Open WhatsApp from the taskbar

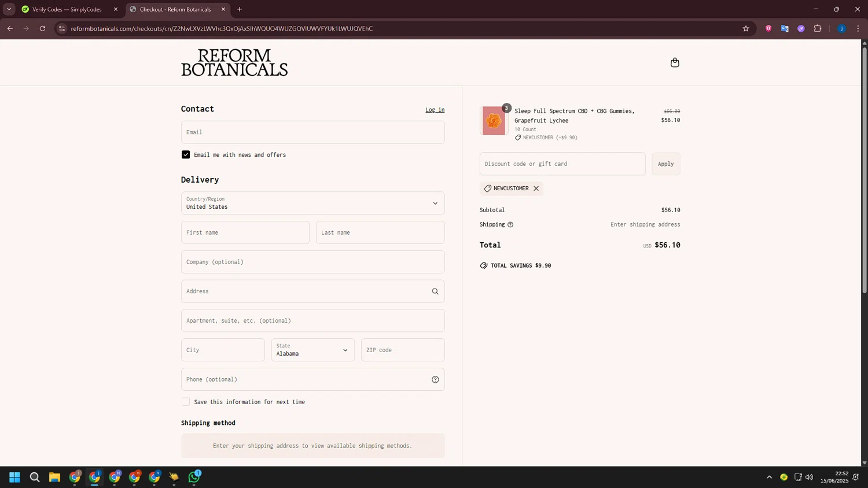[x=194, y=477]
